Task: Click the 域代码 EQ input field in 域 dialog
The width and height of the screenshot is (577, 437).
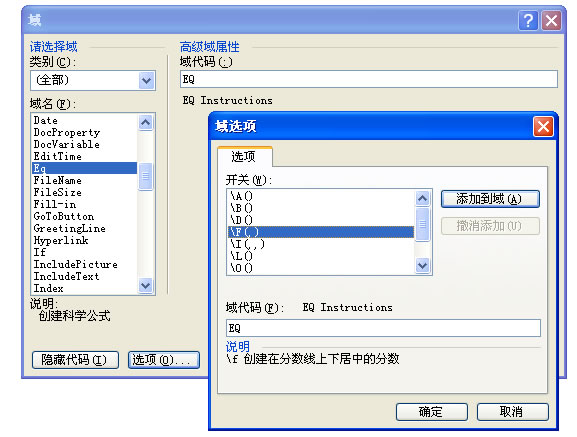Action: pyautogui.click(x=369, y=79)
